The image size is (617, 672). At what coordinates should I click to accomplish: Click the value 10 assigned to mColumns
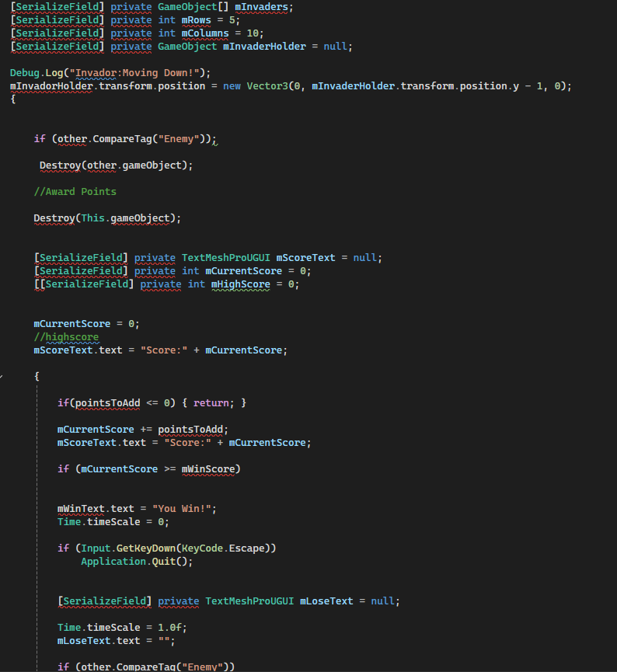click(253, 33)
